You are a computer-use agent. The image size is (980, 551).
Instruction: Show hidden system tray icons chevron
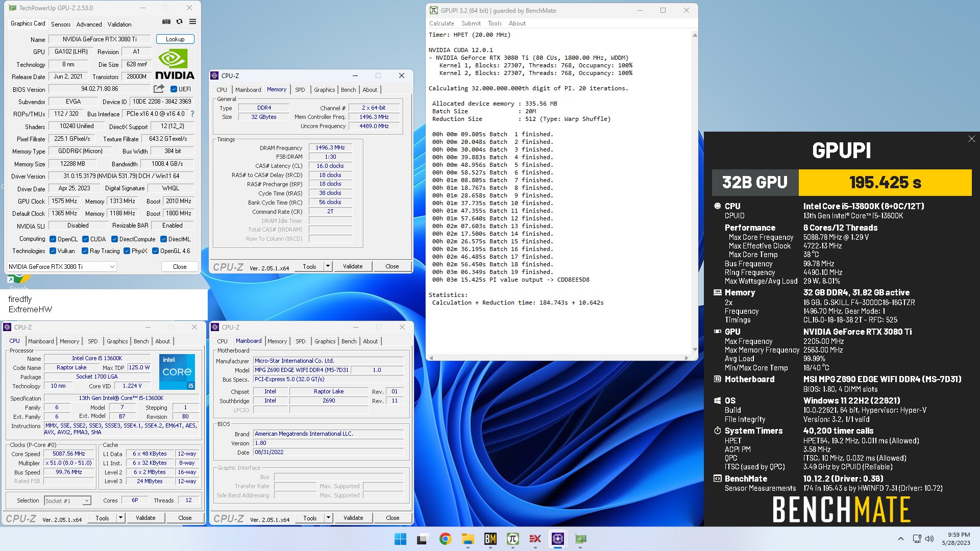pyautogui.click(x=901, y=539)
